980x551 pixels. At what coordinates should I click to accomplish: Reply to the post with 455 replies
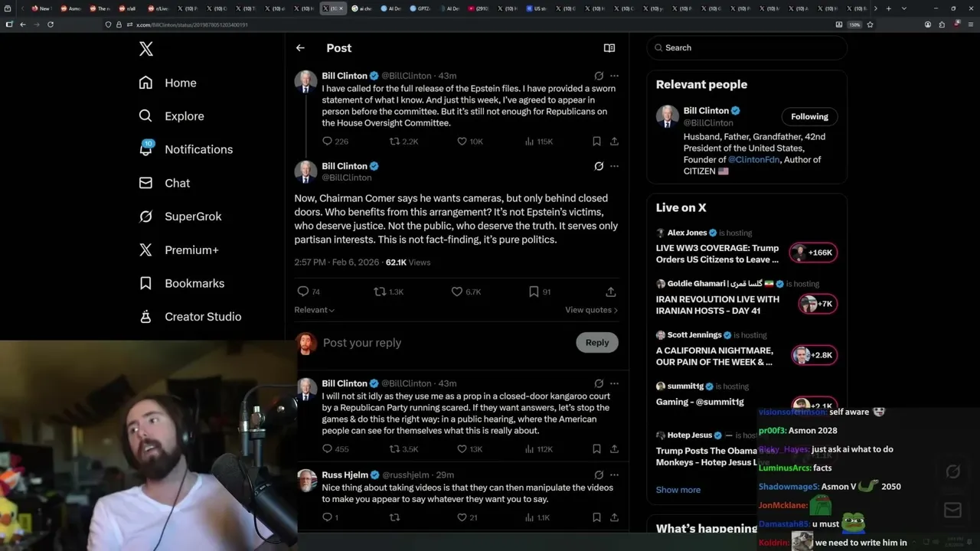point(335,449)
